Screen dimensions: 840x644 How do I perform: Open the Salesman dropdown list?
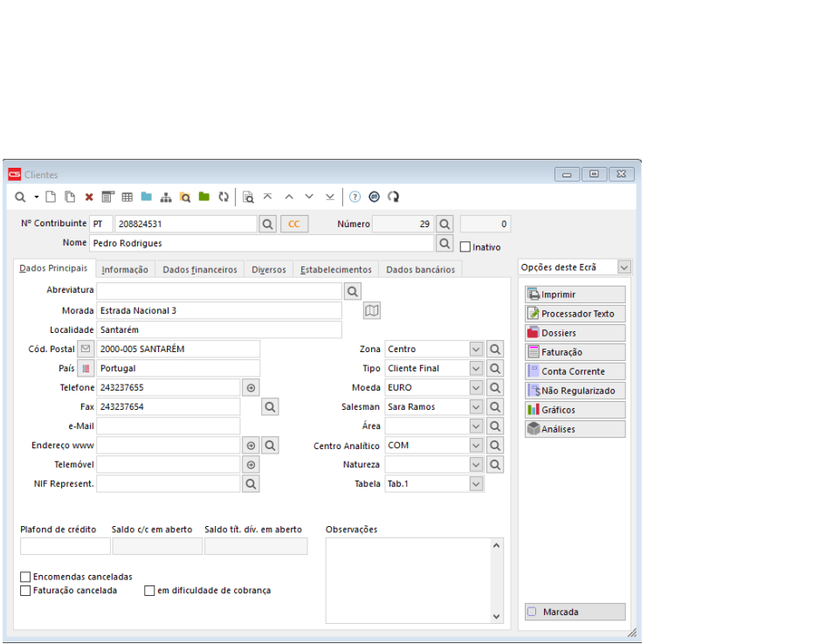(476, 406)
